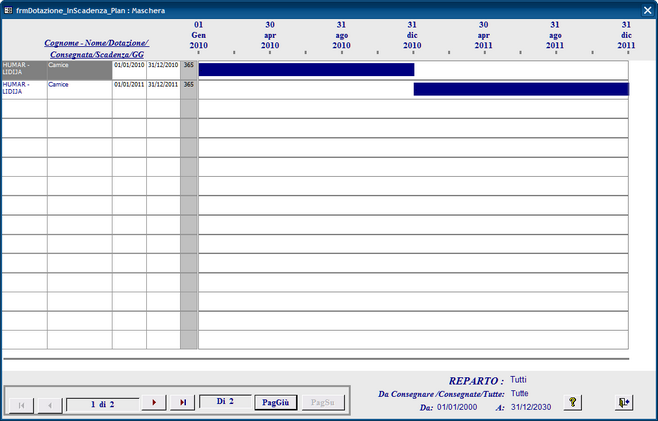
Task: Click HUMAR - LIDIJA in the second row
Action: [24, 89]
